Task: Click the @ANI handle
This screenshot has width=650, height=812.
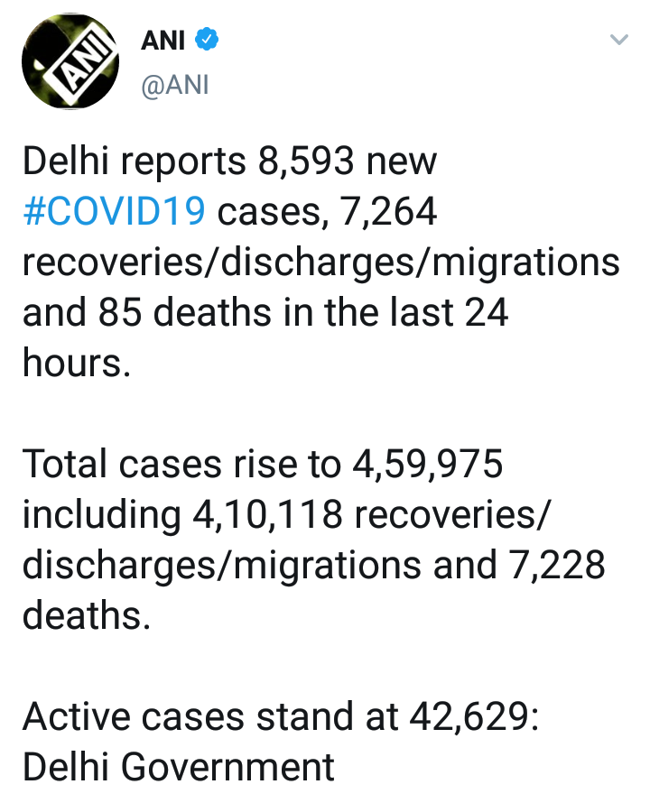Action: [x=174, y=86]
